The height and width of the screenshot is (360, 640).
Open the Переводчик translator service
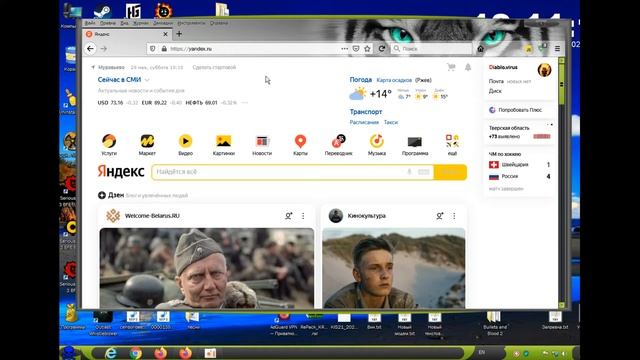click(x=338, y=144)
